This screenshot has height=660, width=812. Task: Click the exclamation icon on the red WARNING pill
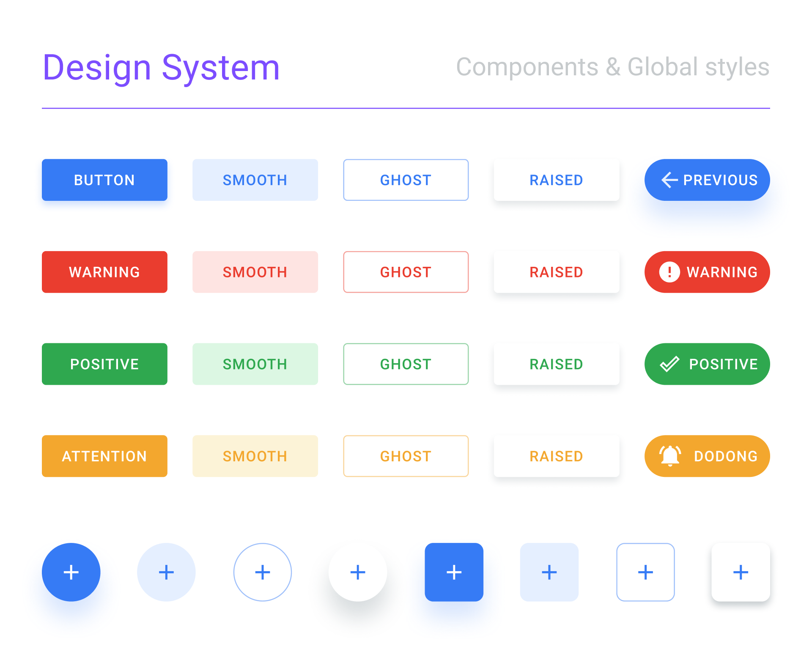[x=670, y=272]
